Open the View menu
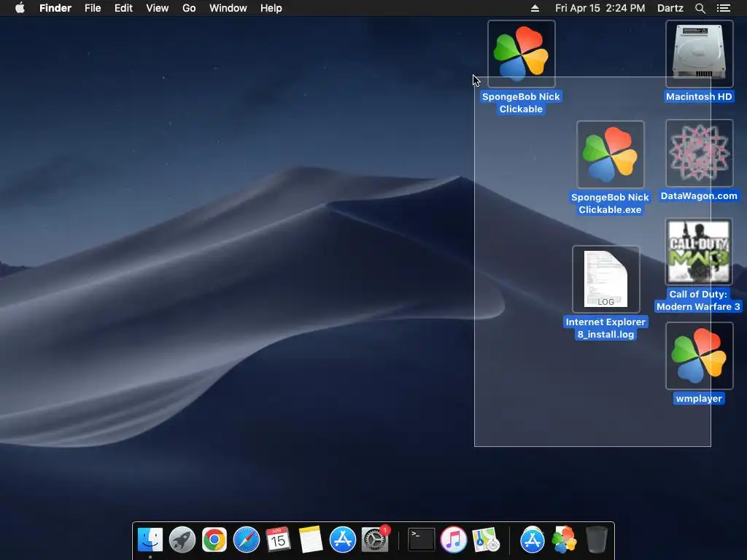Viewport: 747px width, 560px height. 158,8
